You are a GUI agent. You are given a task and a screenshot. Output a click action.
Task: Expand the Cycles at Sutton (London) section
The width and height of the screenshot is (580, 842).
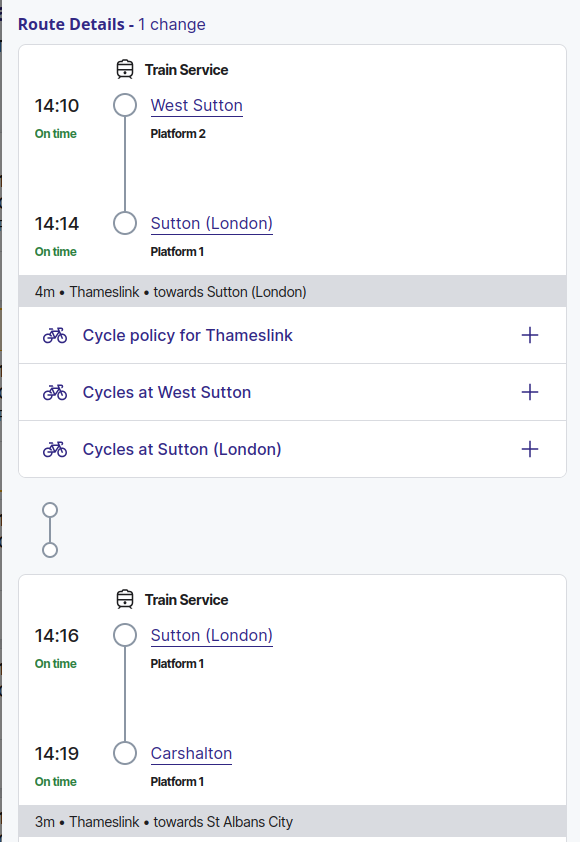[x=529, y=449]
